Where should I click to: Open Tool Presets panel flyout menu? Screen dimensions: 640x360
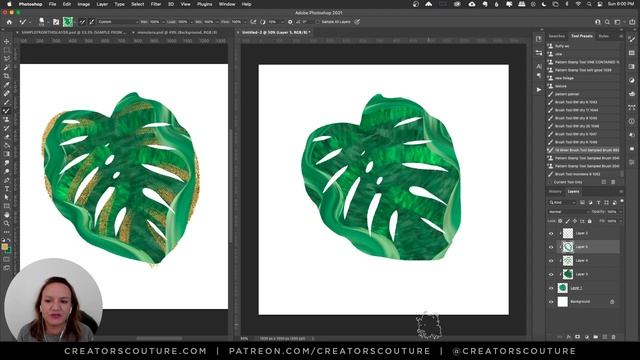[621, 36]
